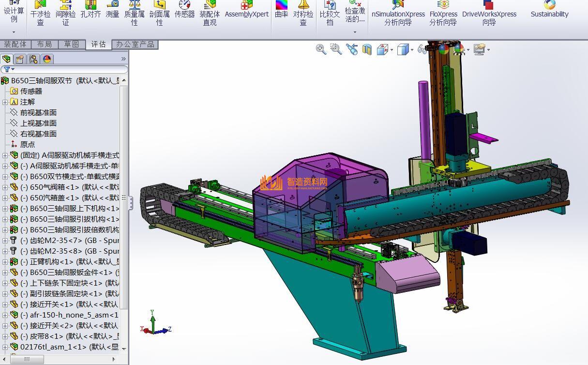Switch to the 装配体 tab
Screen dimensions: 588x365
(15, 45)
